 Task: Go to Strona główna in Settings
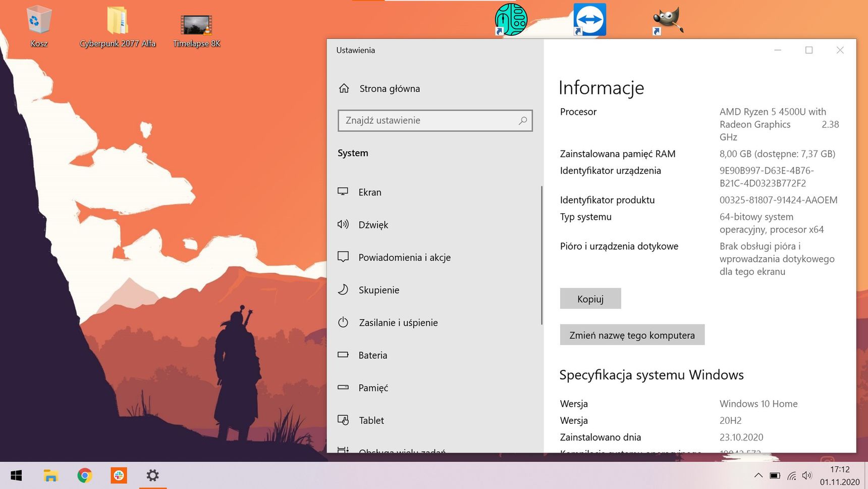390,88
